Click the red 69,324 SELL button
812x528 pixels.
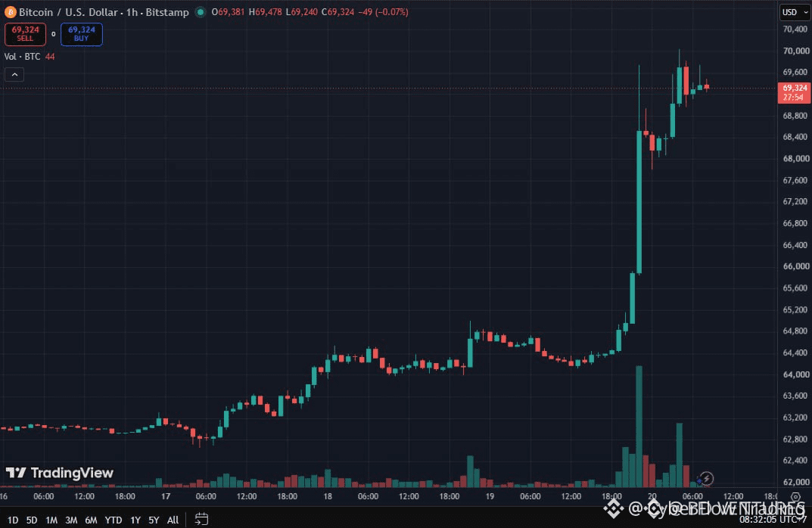pyautogui.click(x=26, y=34)
